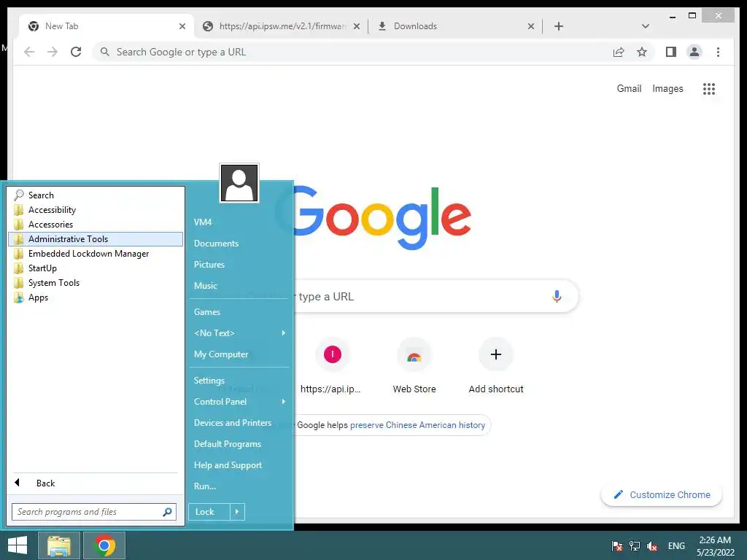Click the muted volume tray icon
Image resolution: width=747 pixels, height=560 pixels.
[x=652, y=546]
